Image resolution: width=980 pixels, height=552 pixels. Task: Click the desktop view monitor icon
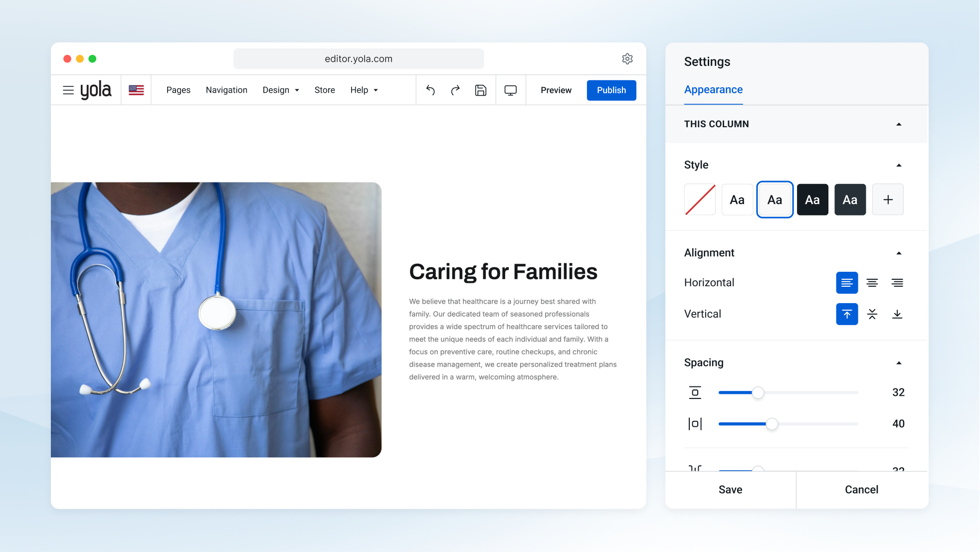511,90
